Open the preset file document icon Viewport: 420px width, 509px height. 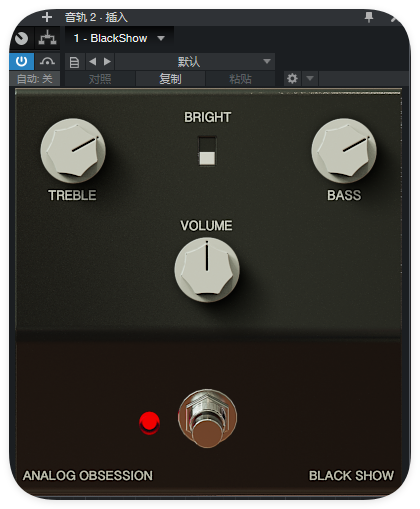pyautogui.click(x=74, y=62)
